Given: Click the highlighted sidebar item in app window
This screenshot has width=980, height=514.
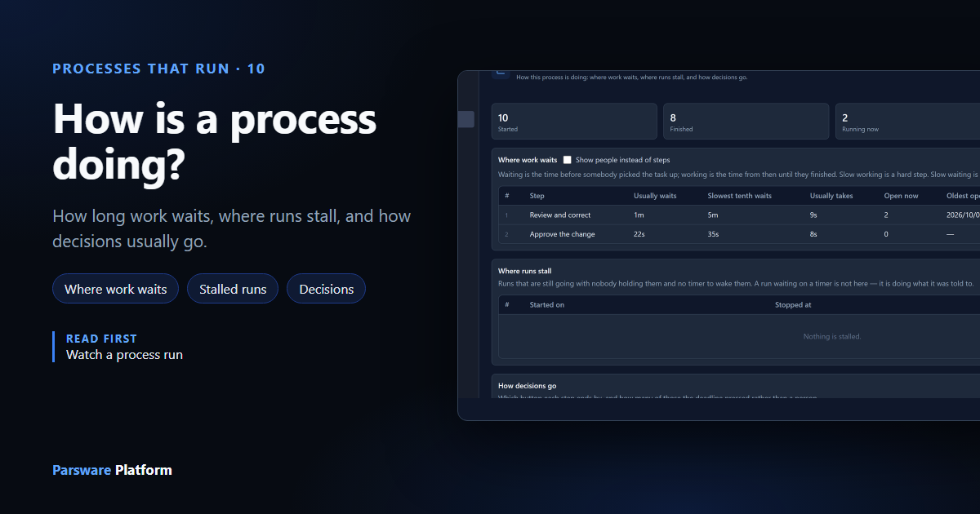Looking at the screenshot, I should coord(465,119).
